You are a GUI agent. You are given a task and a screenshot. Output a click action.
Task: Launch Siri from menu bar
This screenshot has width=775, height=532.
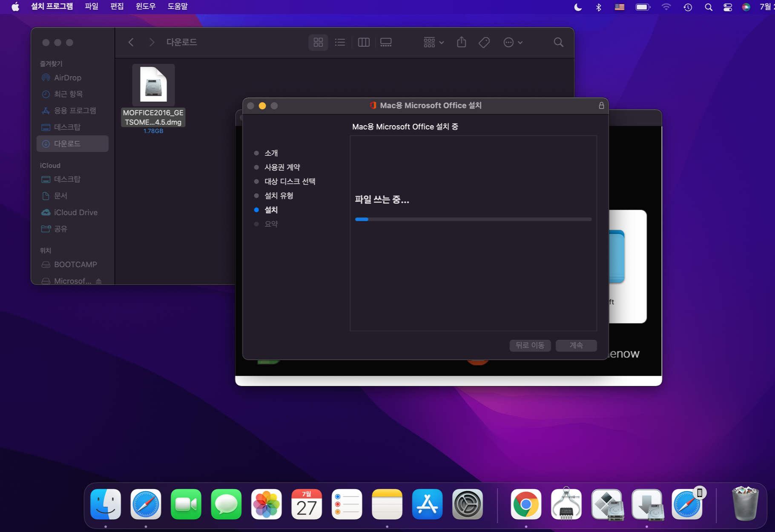[x=746, y=7]
